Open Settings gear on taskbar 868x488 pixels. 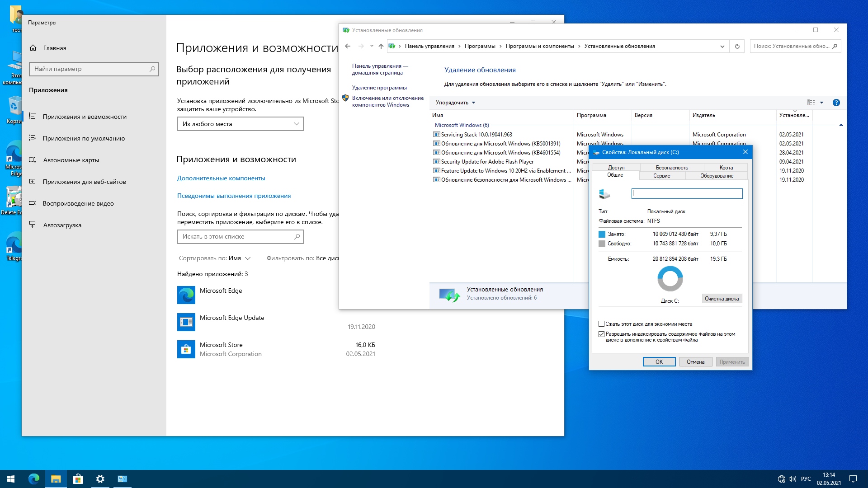tap(100, 479)
